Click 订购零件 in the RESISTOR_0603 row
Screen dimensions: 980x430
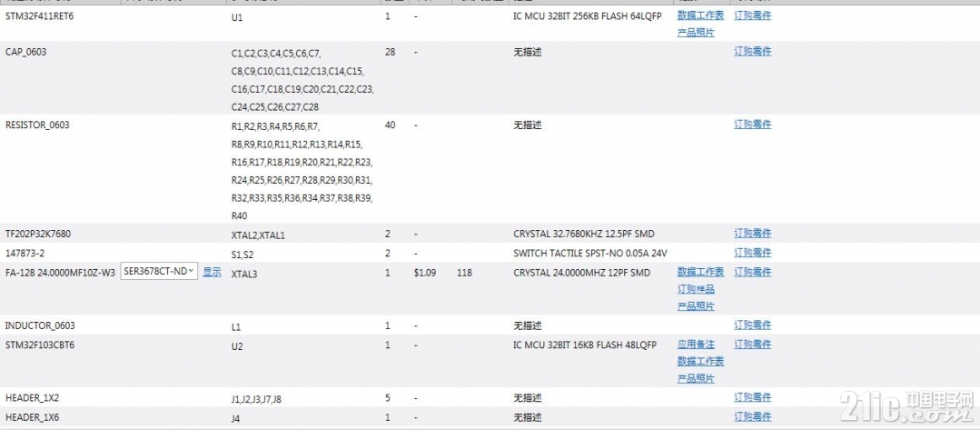click(753, 124)
